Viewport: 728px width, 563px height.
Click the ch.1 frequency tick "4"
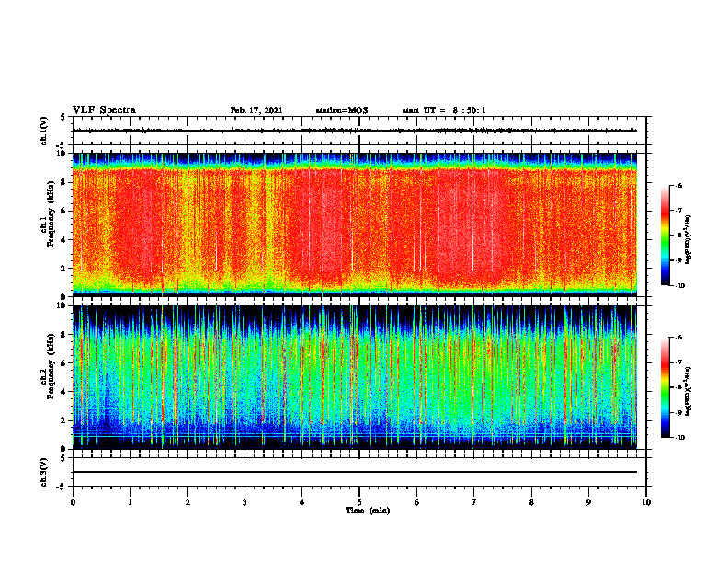click(63, 240)
